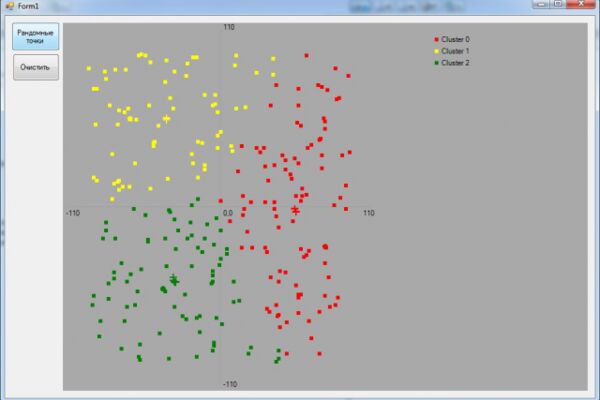Click the 'Рандомные точки' button

coord(36,37)
